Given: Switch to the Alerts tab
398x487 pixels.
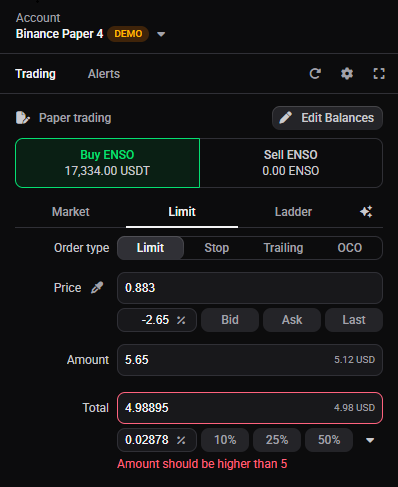Looking at the screenshot, I should click(104, 74).
